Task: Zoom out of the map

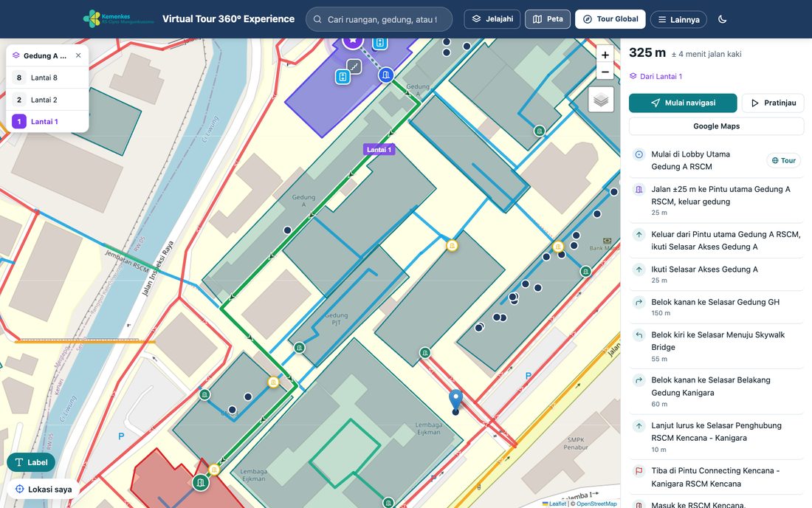Action: (x=605, y=72)
